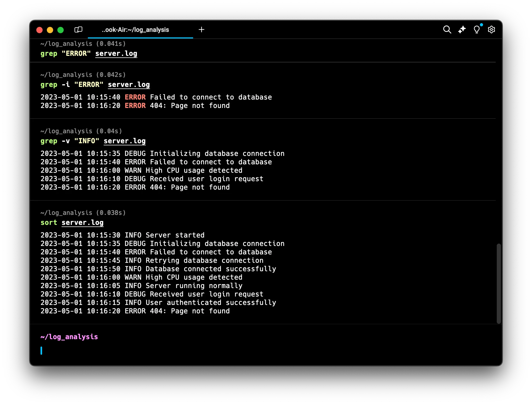Open the lightbulb resource center icon
The height and width of the screenshot is (405, 532).
(x=476, y=29)
